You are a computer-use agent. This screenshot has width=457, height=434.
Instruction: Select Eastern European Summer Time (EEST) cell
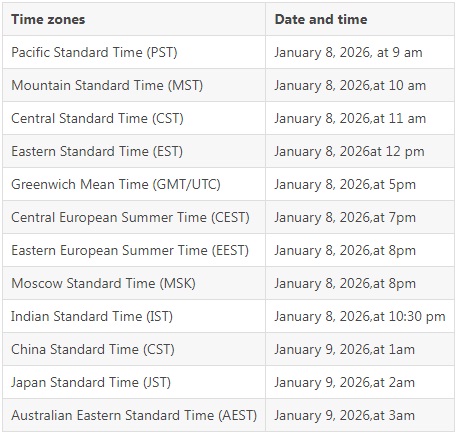[134, 250]
